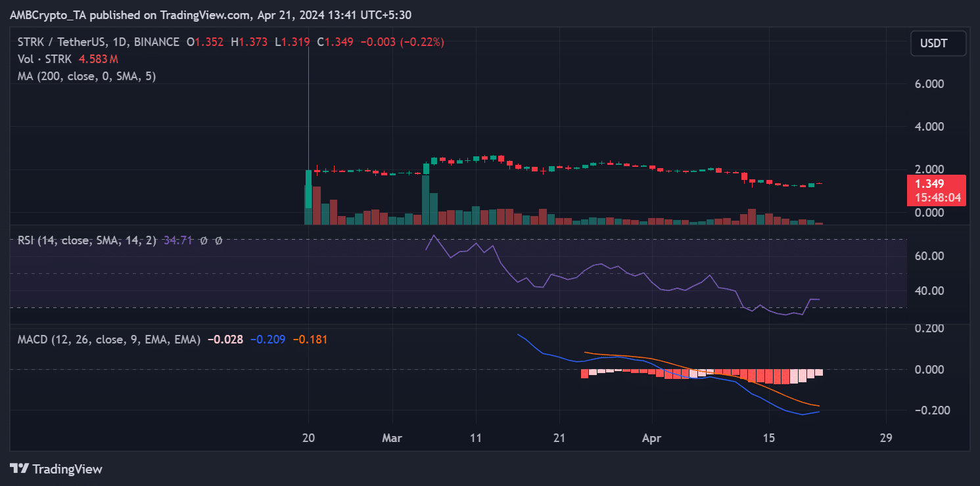Viewport: 980px width, 486px height.
Task: Click the 15 label on date axis
Action: click(770, 437)
